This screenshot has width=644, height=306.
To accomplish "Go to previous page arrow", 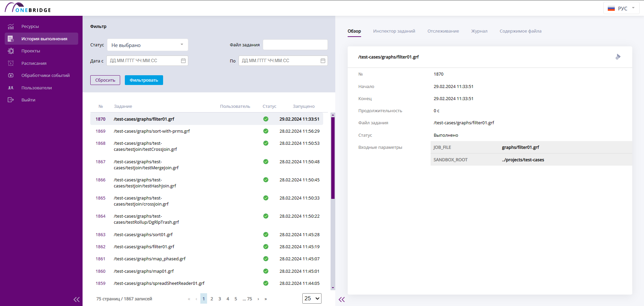I will (196, 299).
